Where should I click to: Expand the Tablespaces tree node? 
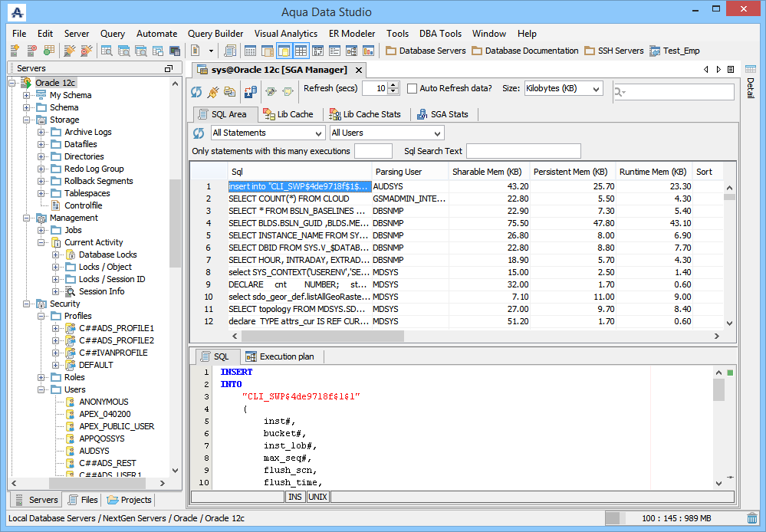click(x=41, y=193)
